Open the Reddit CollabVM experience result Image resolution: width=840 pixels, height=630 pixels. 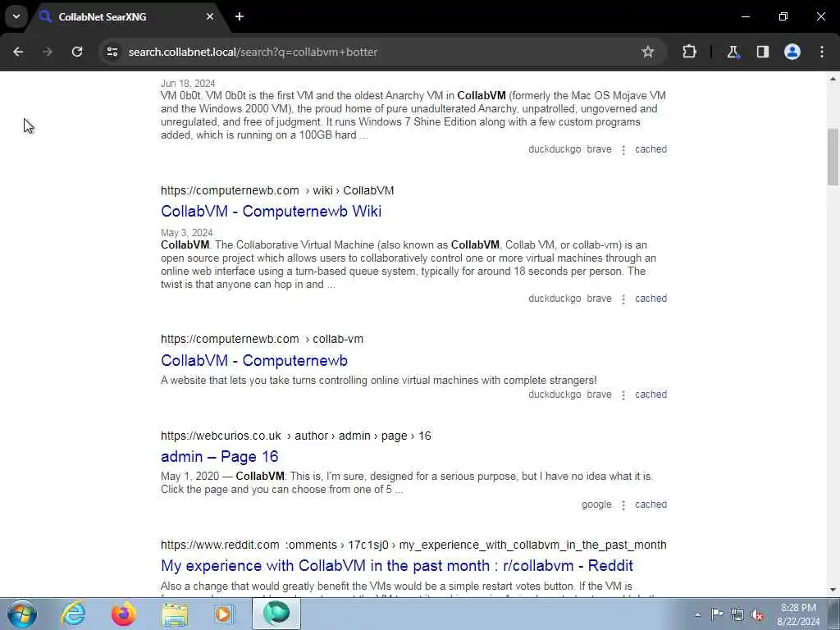pos(396,566)
